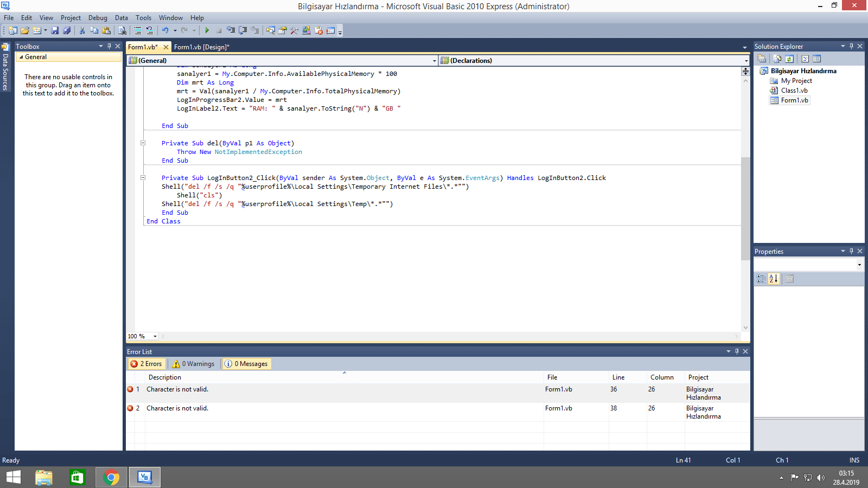868x488 pixels.
Task: Sort the error list by Line column
Action: point(628,377)
